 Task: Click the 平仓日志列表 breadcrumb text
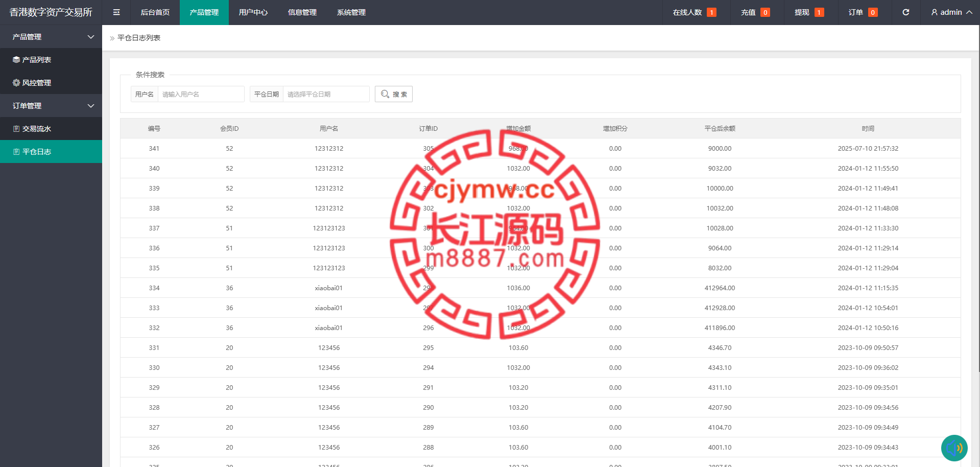pyautogui.click(x=139, y=38)
